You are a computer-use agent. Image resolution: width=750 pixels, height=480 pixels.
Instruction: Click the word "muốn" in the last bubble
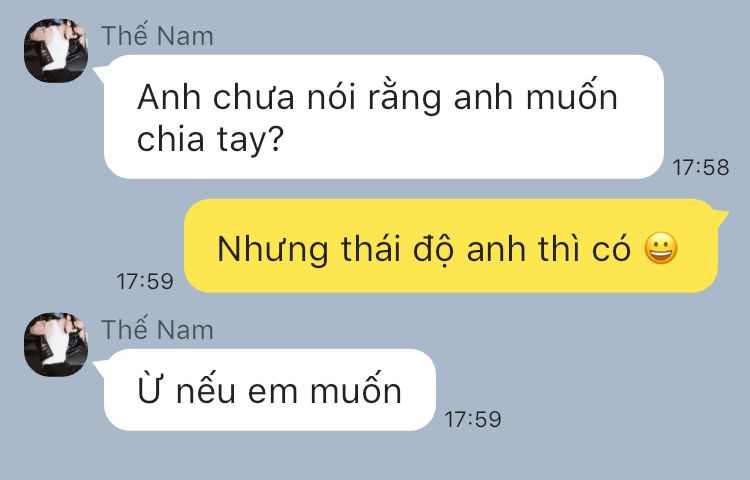pyautogui.click(x=356, y=390)
